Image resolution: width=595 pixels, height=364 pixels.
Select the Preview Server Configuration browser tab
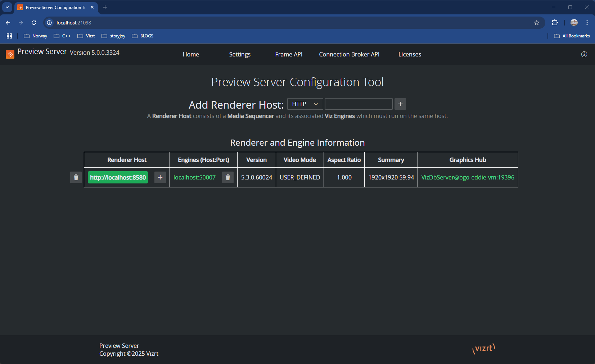tap(56, 7)
